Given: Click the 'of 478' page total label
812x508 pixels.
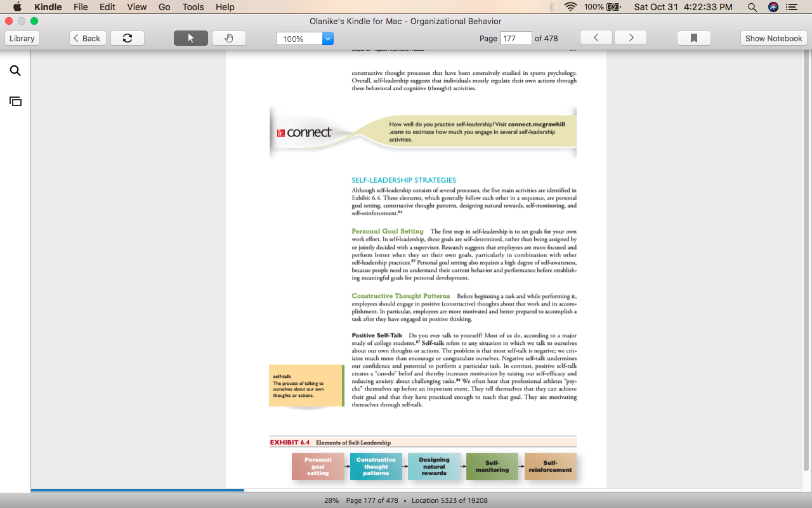Looking at the screenshot, I should tap(546, 38).
